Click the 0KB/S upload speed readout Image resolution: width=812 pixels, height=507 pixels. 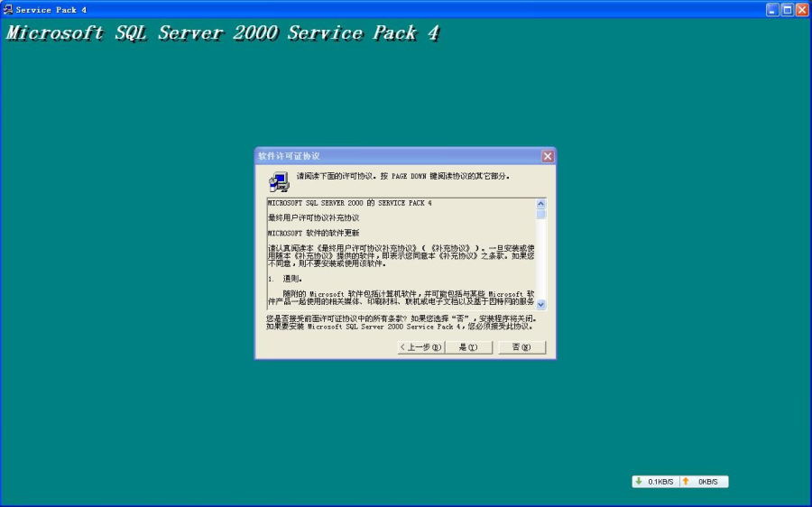708,482
